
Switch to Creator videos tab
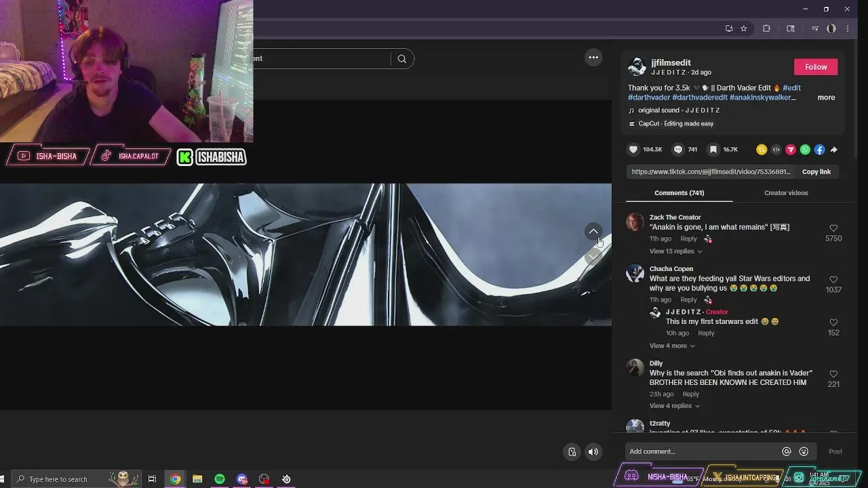click(786, 193)
